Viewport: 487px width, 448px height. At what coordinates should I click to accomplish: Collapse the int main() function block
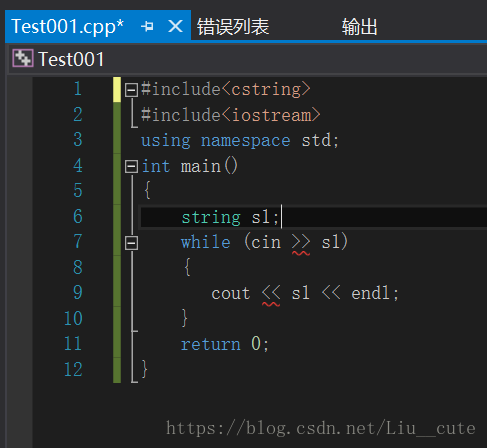tap(131, 166)
